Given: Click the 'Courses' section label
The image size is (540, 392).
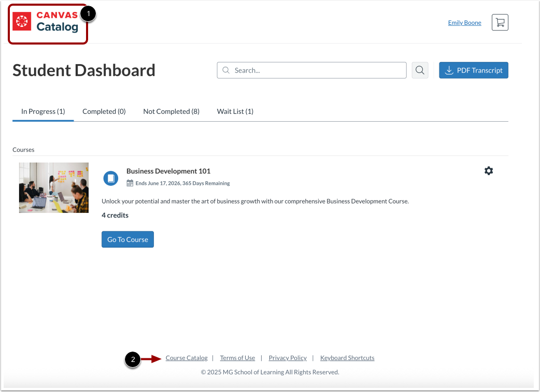Looking at the screenshot, I should click(23, 150).
